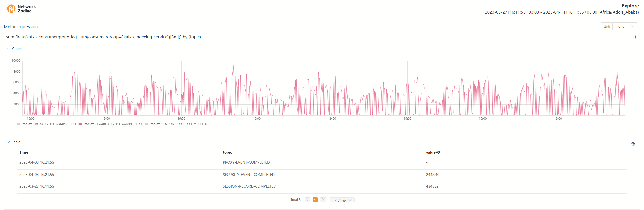Toggle SECURITY-EVENT-COMPLETED series in legend
Screen dimensions: 644x210
[x=113, y=124]
